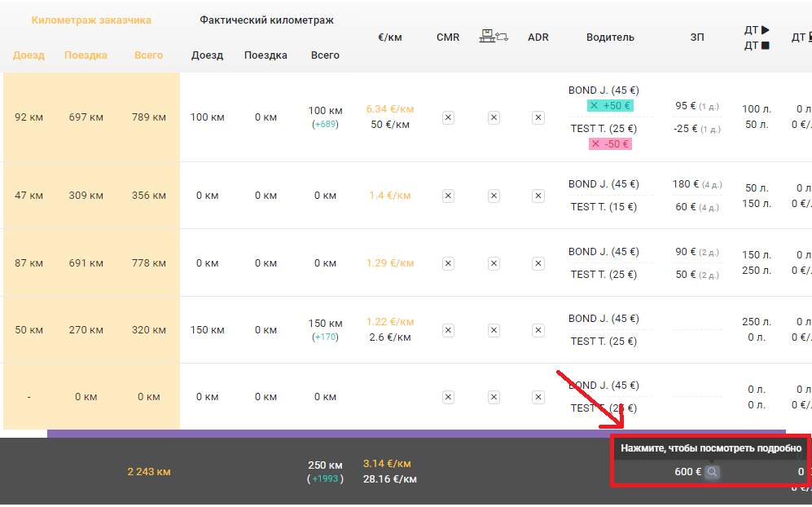812x507 pixels.
Task: Click the Километраж заказчика header
Action: pos(91,20)
